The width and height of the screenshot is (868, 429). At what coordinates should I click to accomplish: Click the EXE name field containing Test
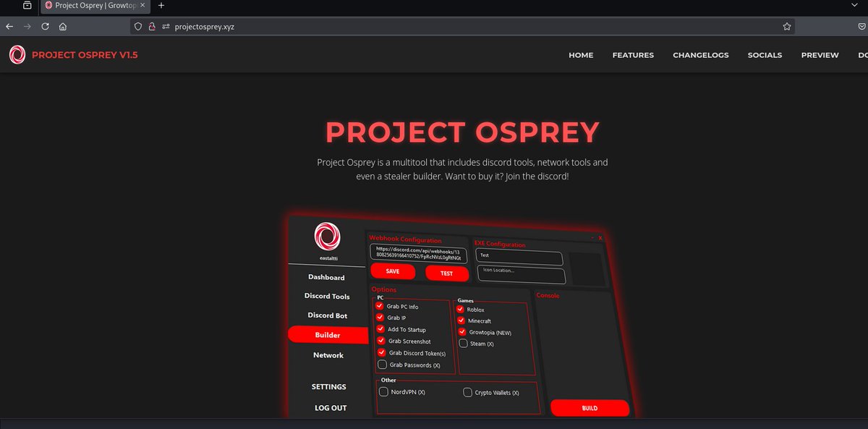point(519,256)
